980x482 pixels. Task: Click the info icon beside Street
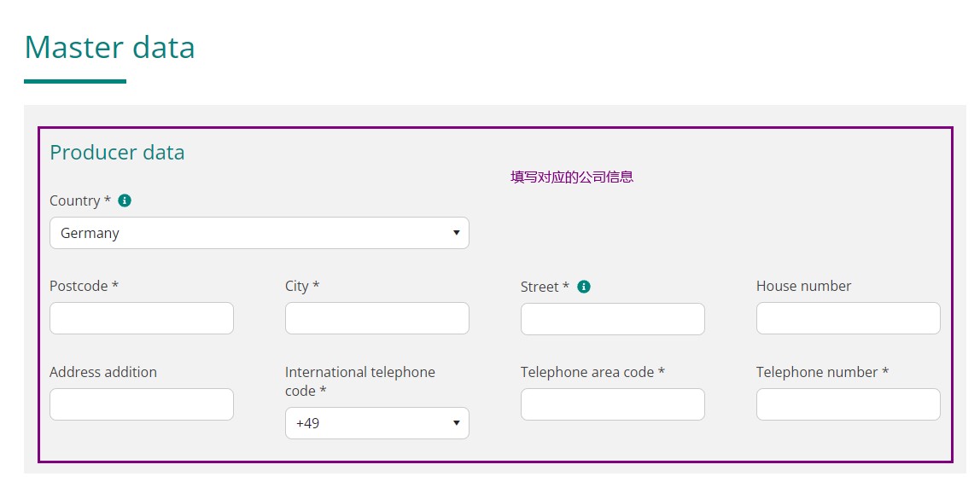tap(584, 287)
